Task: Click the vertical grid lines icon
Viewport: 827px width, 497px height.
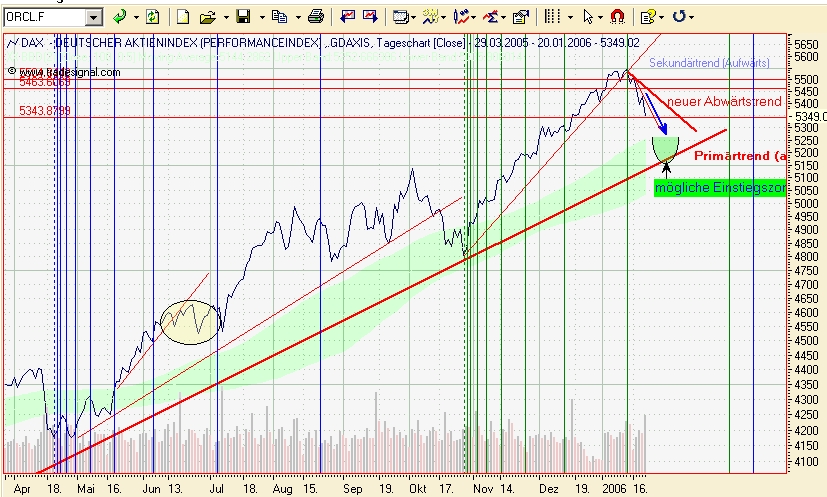Action: (552, 17)
